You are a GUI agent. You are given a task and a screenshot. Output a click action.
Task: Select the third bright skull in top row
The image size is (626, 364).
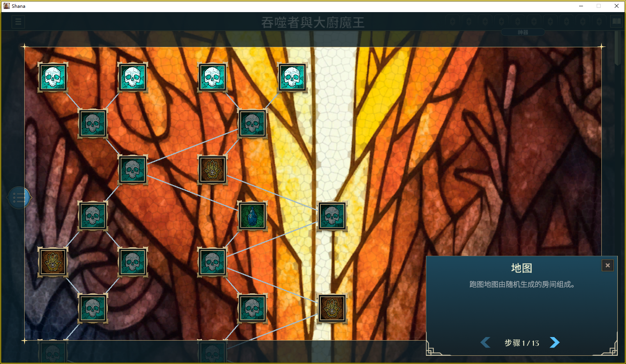point(213,77)
